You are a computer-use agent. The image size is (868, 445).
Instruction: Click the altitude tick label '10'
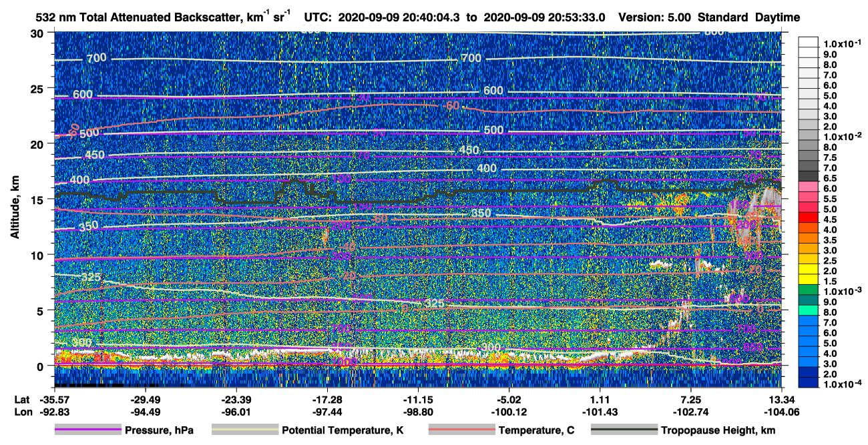[39, 254]
